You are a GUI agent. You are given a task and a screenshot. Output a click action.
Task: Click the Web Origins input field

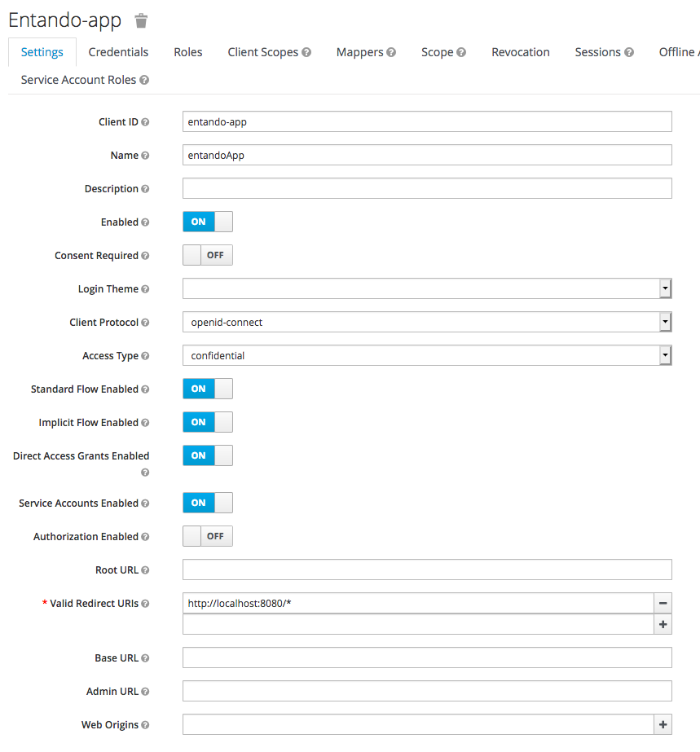pos(418,724)
